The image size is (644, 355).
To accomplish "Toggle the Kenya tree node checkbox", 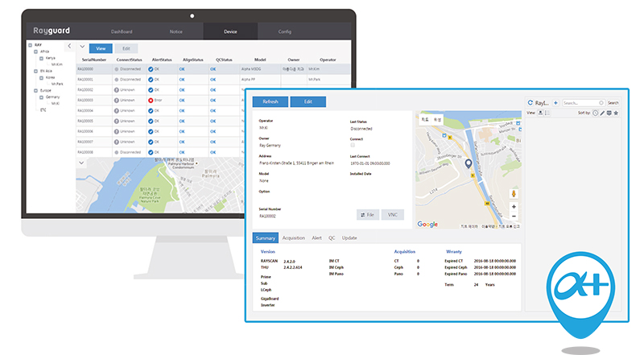I will [x=42, y=58].
